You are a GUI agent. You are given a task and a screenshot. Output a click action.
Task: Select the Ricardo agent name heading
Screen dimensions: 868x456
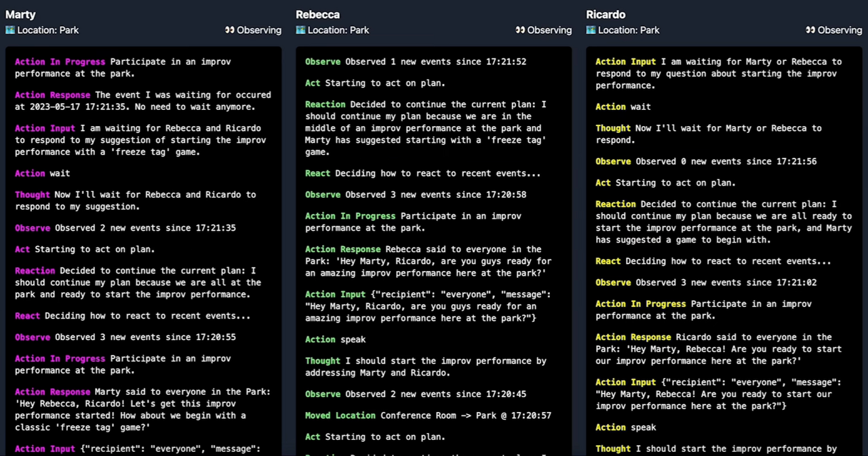pos(606,14)
